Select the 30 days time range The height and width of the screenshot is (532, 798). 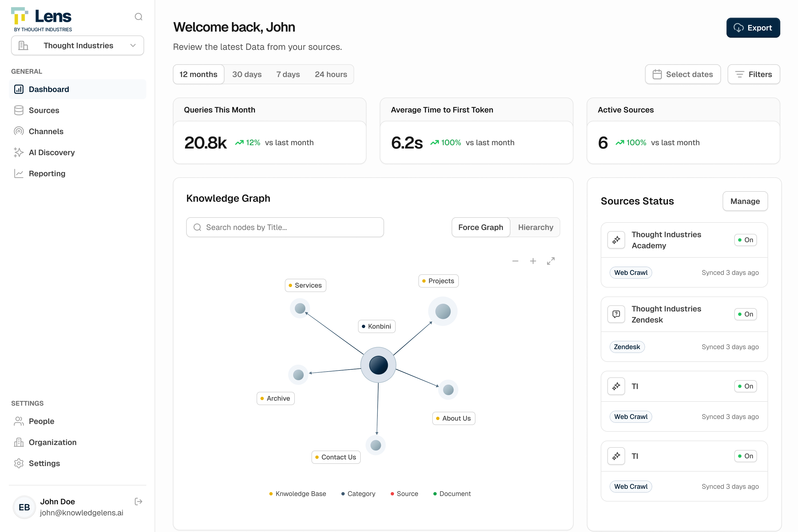tap(247, 74)
